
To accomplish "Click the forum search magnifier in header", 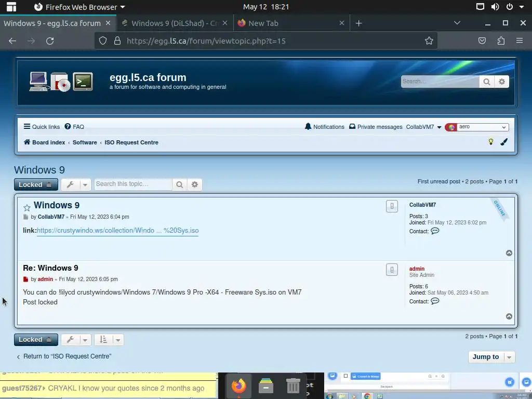I will 486,82.
